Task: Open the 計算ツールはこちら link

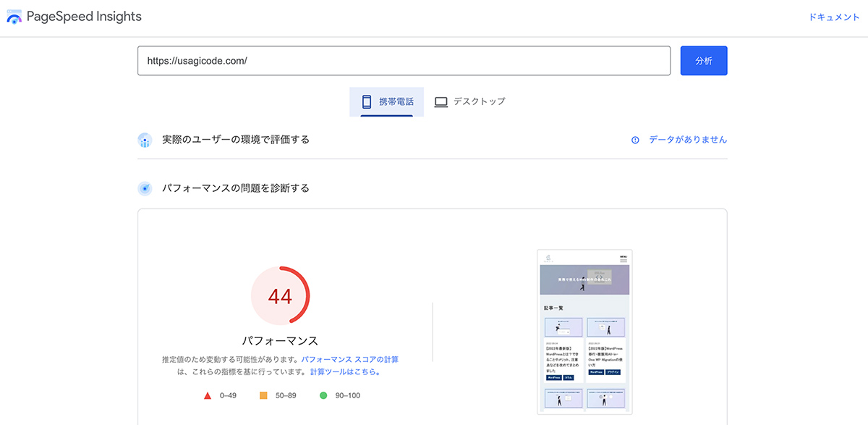Action: pos(345,372)
